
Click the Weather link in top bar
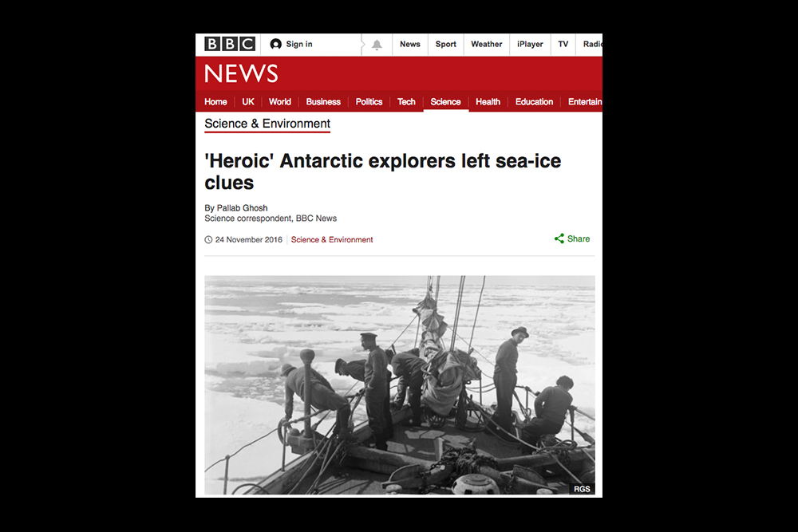pos(487,44)
